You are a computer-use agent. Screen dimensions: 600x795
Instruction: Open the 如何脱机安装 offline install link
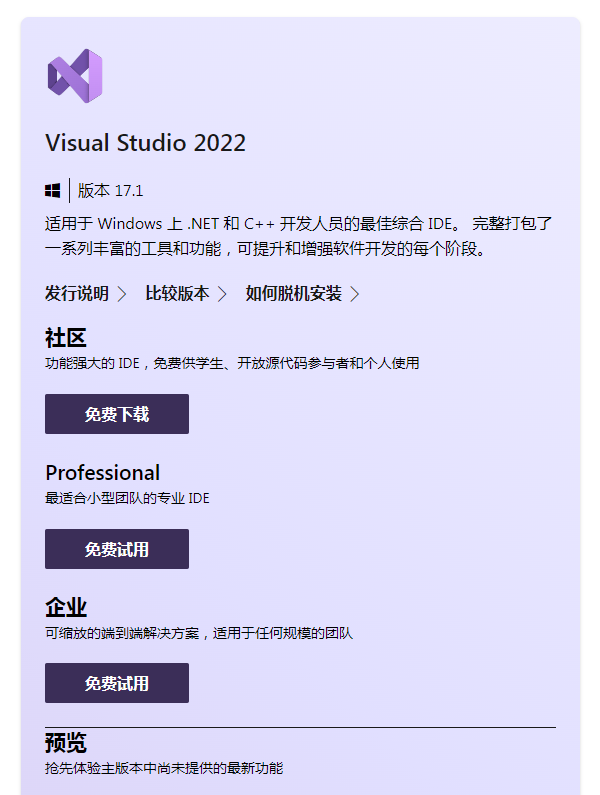tap(294, 293)
